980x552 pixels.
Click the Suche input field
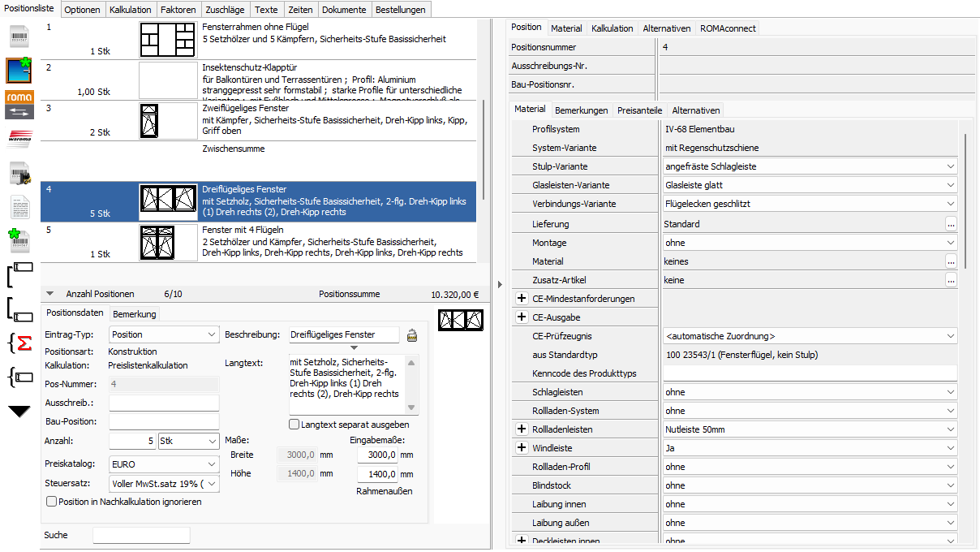pos(141,535)
